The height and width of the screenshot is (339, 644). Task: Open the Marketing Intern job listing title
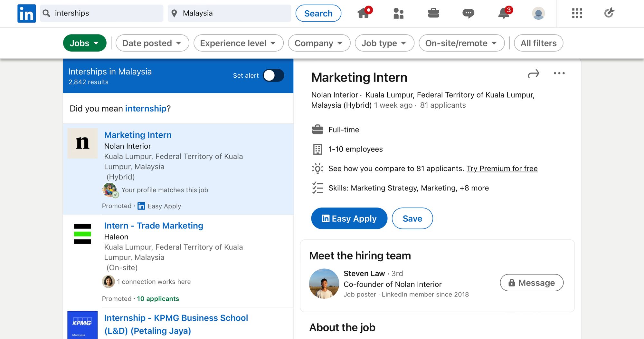pyautogui.click(x=138, y=135)
